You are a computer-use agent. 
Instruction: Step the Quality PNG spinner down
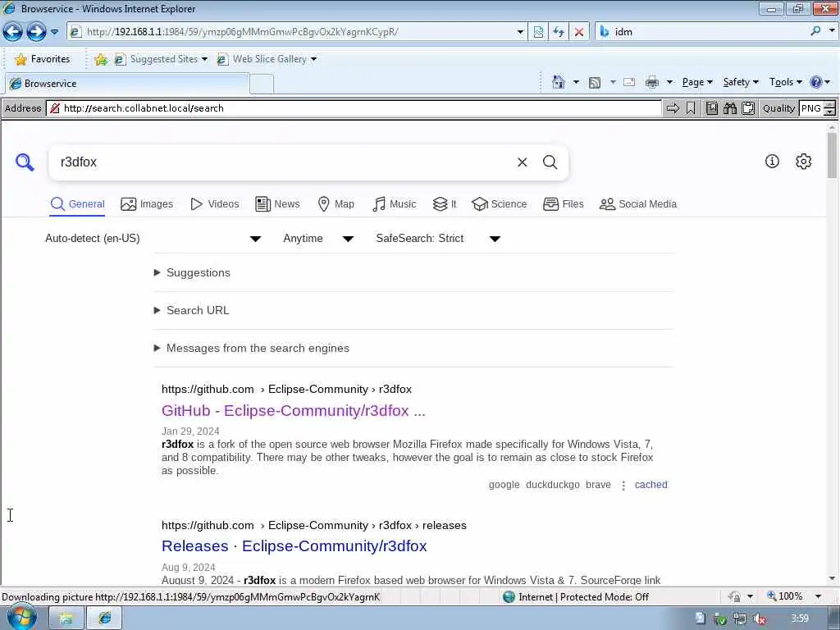pyautogui.click(x=830, y=112)
